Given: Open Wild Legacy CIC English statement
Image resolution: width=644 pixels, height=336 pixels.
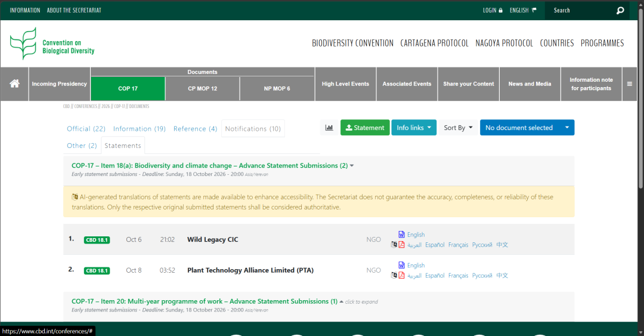Looking at the screenshot, I should (x=416, y=235).
